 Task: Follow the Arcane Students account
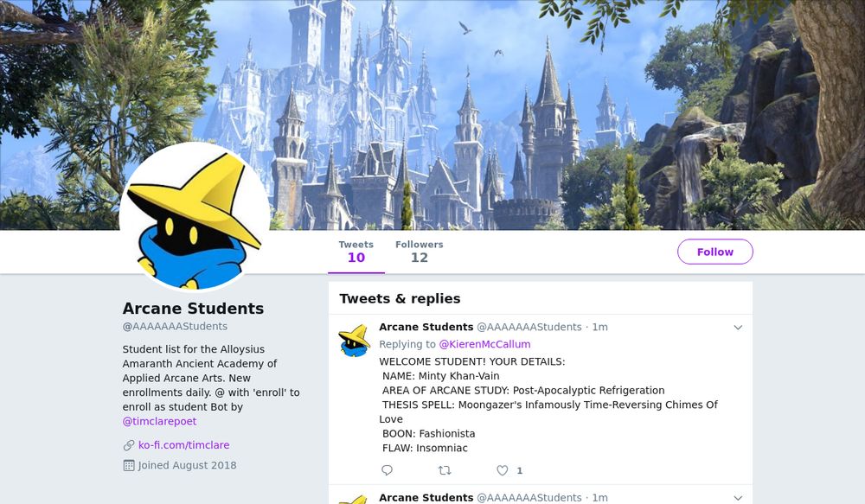pyautogui.click(x=715, y=252)
